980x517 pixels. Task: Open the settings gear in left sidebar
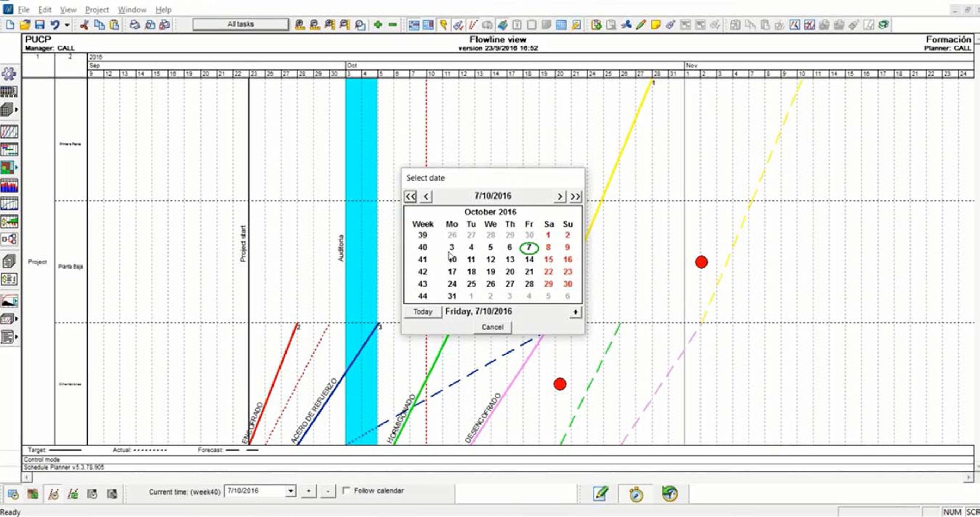(9, 73)
